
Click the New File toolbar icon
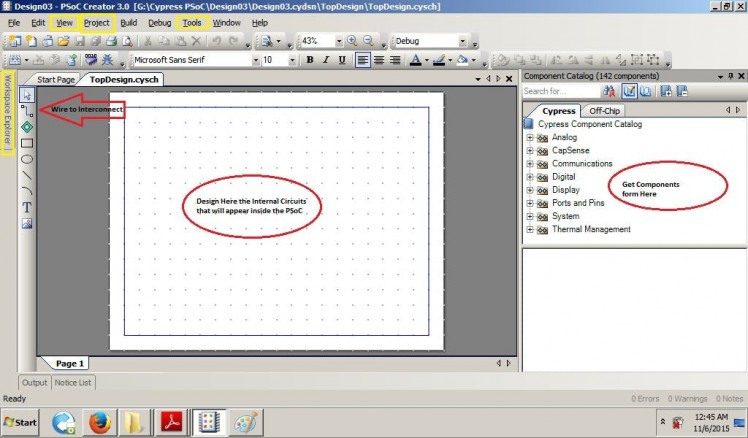[x=31, y=42]
